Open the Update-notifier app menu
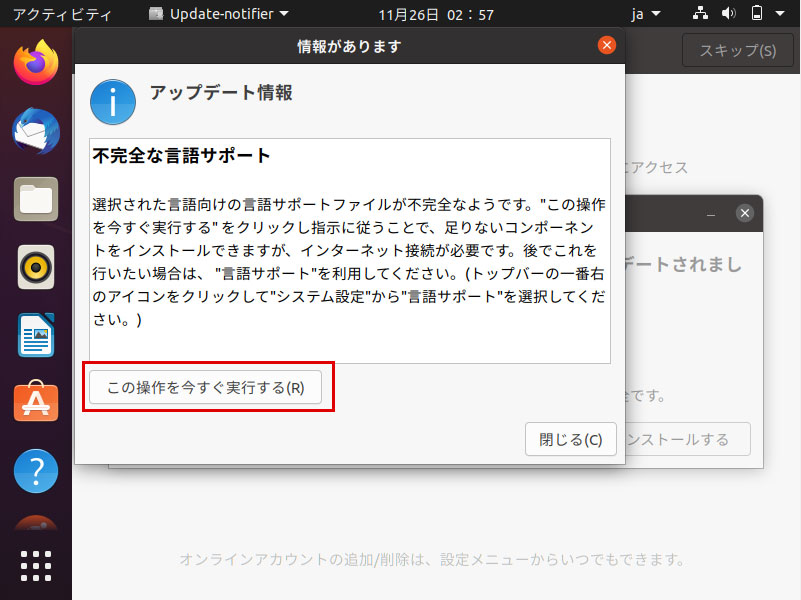This screenshot has width=801, height=600. [x=219, y=14]
